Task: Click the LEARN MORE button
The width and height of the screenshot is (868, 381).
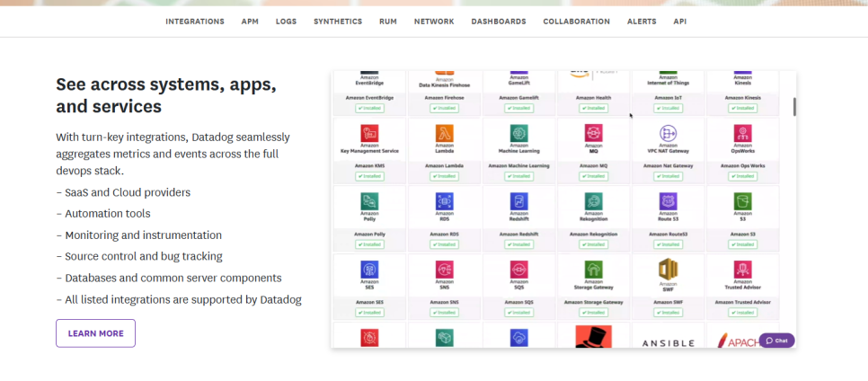Action: coord(96,333)
